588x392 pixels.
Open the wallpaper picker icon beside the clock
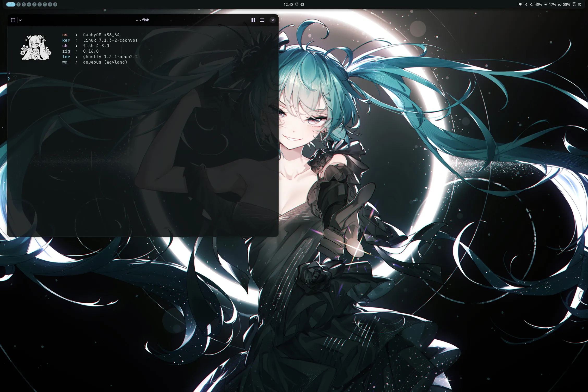[297, 4]
